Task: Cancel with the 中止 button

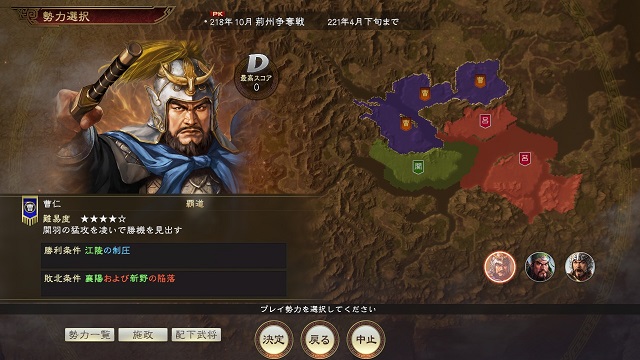Action: pyautogui.click(x=366, y=339)
